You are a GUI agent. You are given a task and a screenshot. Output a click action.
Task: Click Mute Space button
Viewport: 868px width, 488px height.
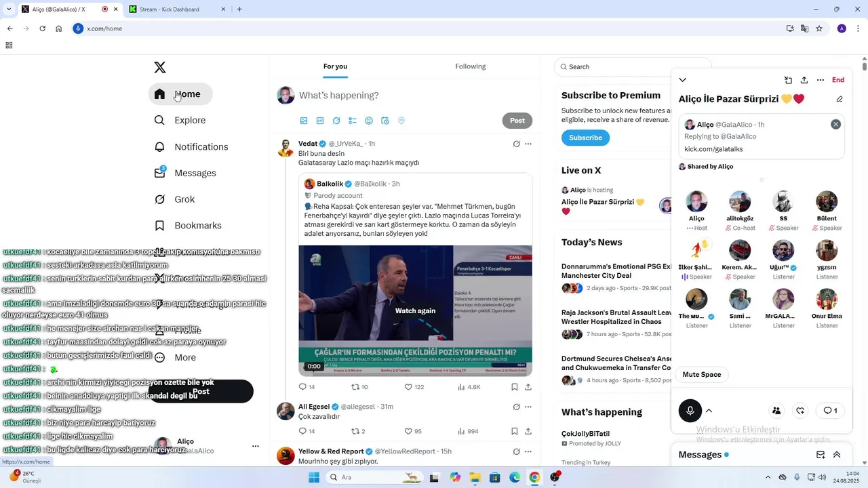[x=702, y=375]
